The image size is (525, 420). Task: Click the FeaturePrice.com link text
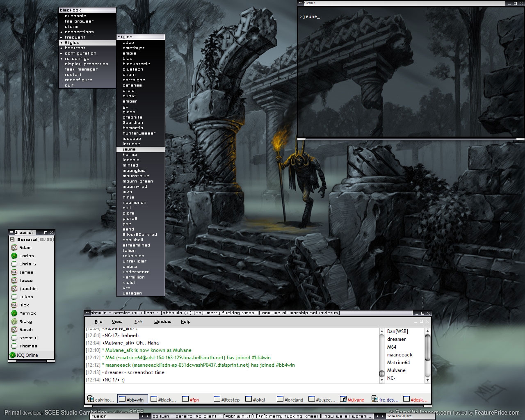click(x=497, y=413)
